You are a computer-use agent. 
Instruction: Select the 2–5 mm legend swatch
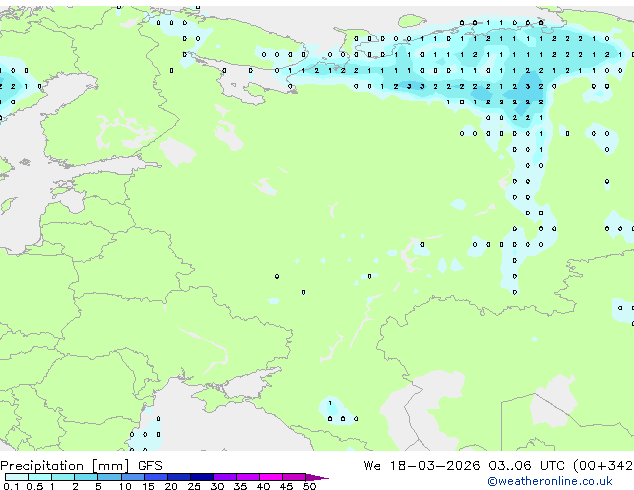[x=86, y=477]
